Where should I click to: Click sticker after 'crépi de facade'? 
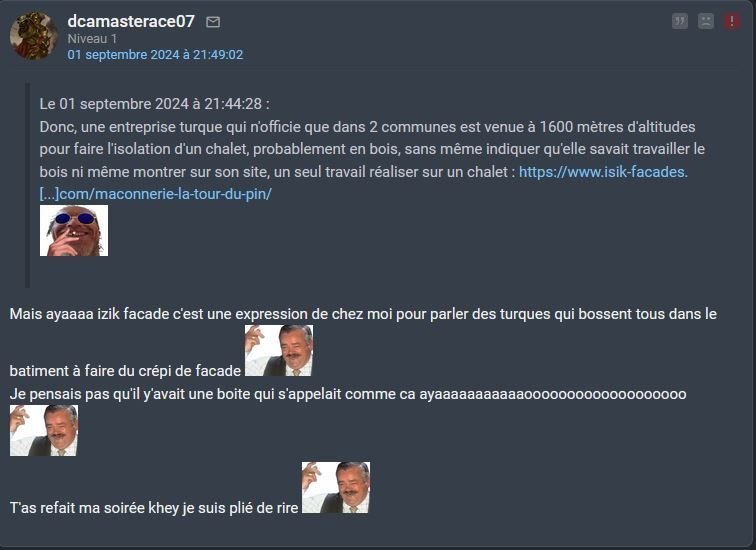click(279, 350)
